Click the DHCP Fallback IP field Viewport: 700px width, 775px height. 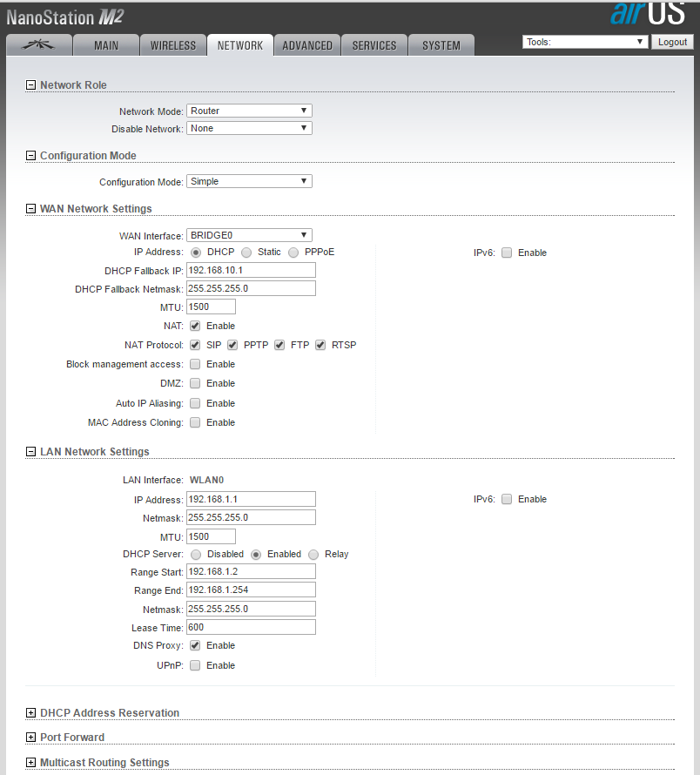[x=251, y=270]
